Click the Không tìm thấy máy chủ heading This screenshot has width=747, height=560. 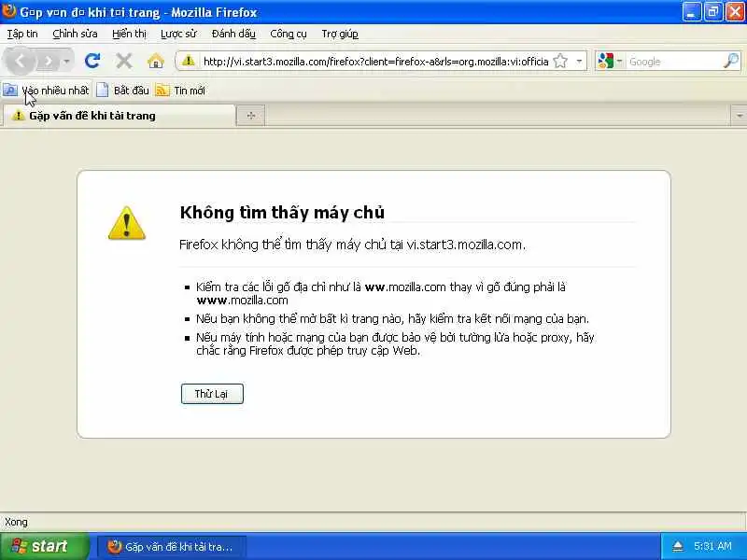coord(282,213)
